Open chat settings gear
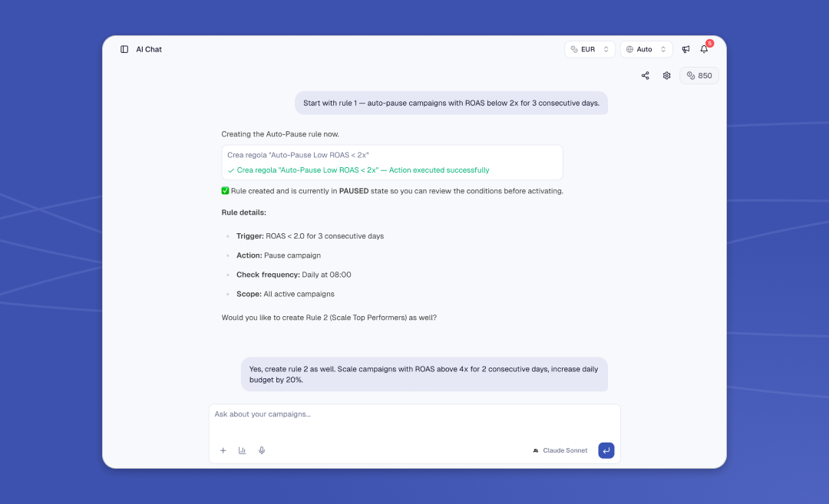This screenshot has width=829, height=504. coord(667,75)
